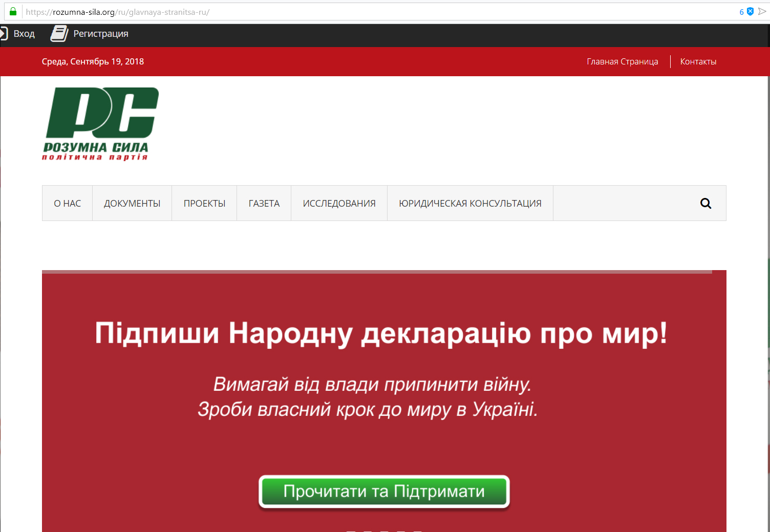Select ЮРИДИЧЕСКАЯ КОНСУЛЬТАЦИЯ in the menu

[470, 204]
